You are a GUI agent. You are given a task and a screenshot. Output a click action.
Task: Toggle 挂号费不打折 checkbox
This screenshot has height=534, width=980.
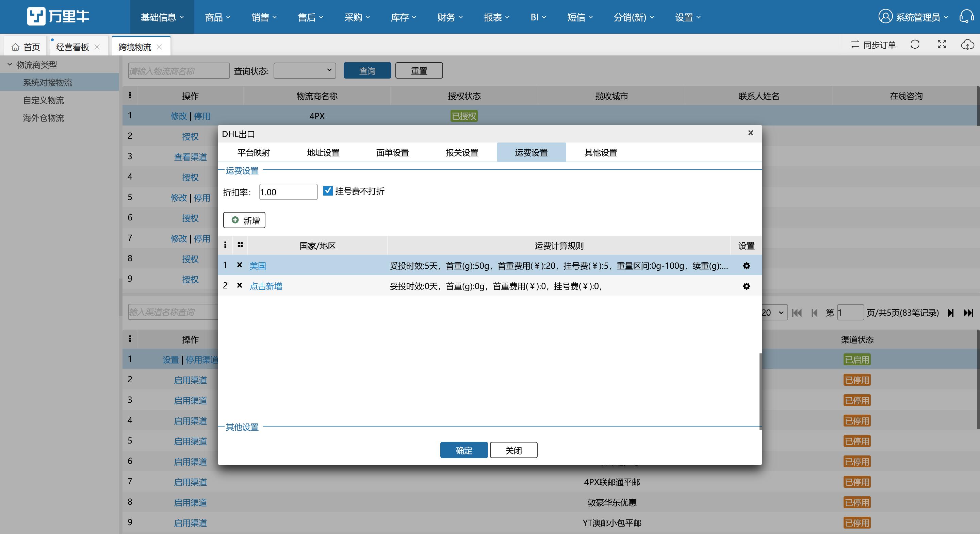[x=328, y=190]
